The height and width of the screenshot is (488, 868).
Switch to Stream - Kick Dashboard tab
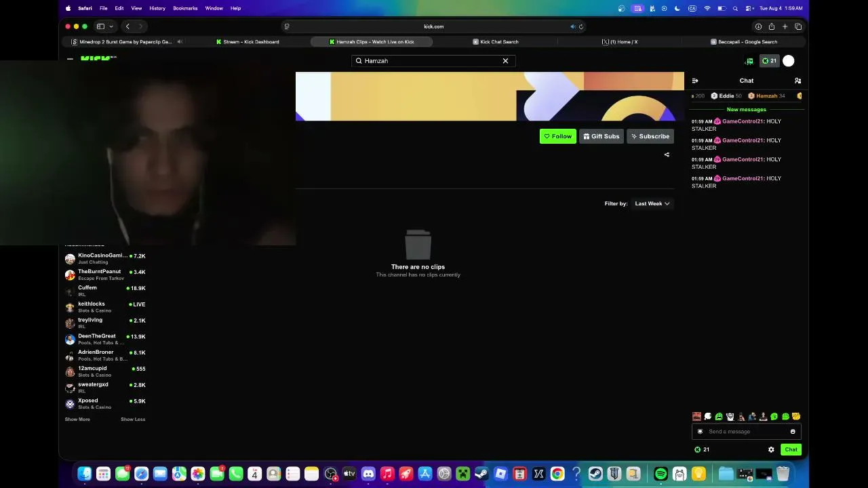[248, 42]
